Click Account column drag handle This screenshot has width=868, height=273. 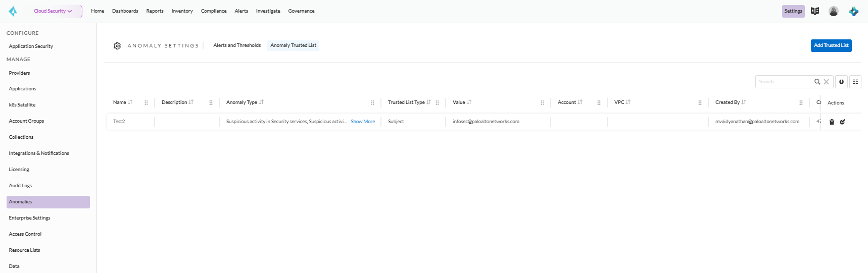[599, 103]
